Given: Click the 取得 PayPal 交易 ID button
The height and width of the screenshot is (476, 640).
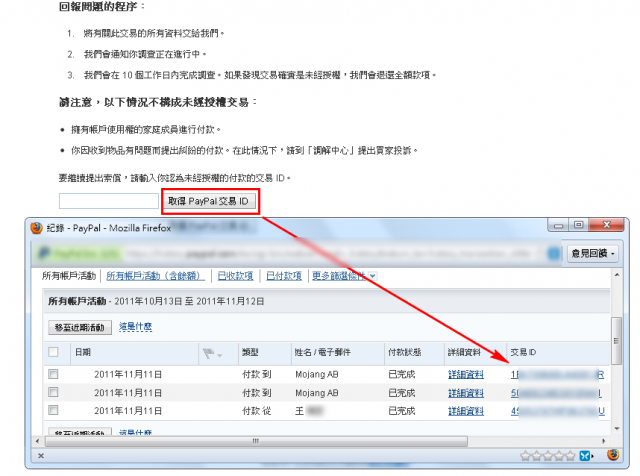Looking at the screenshot, I should [x=210, y=201].
